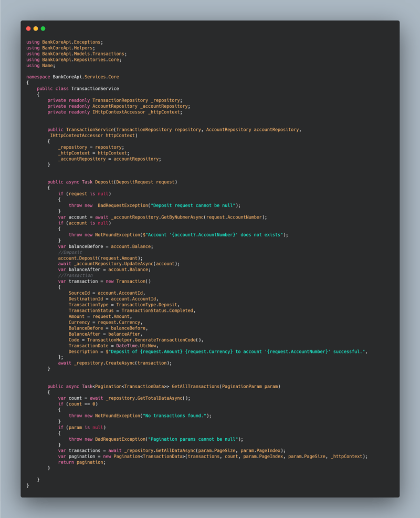Click the "//Deposit" comment
This screenshot has width=420, height=518.
70,252
